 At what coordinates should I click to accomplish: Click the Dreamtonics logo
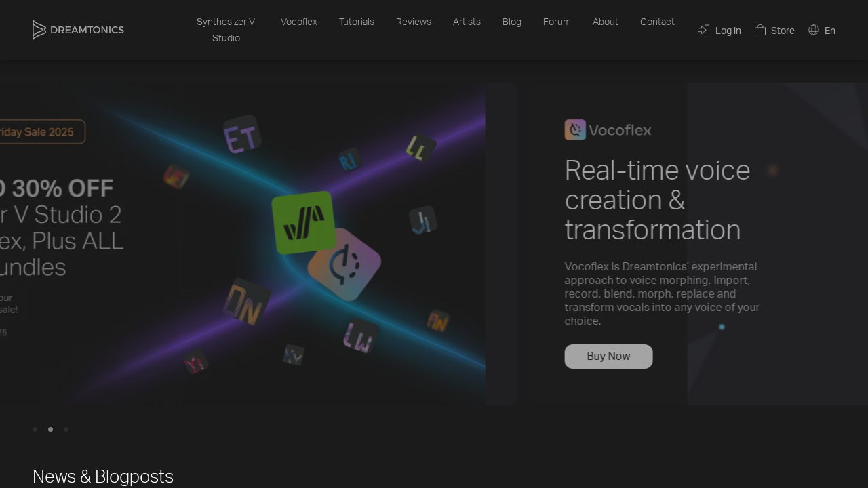(77, 30)
